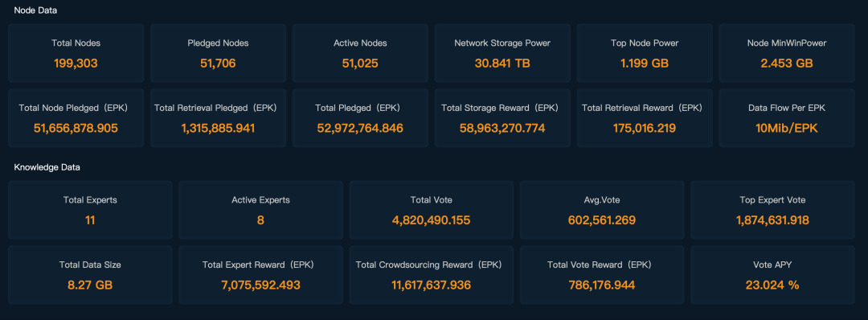This screenshot has width=868, height=320.
Task: Select the Total Pledged (EPK) value 52,972,764.846
Action: 360,129
